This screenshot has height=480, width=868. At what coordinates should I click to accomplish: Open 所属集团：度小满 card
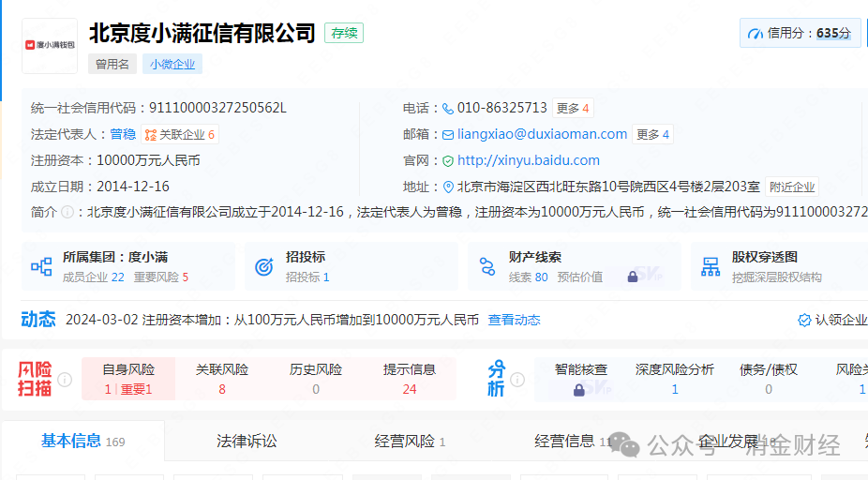pyautogui.click(x=128, y=266)
